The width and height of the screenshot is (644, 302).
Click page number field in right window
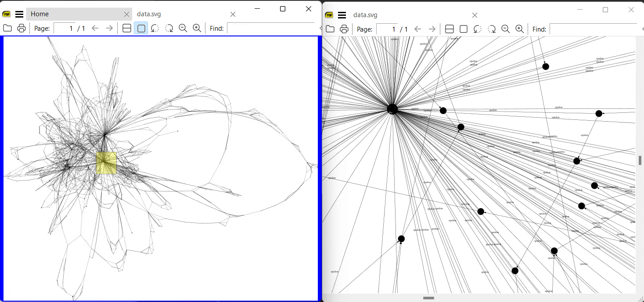click(387, 29)
